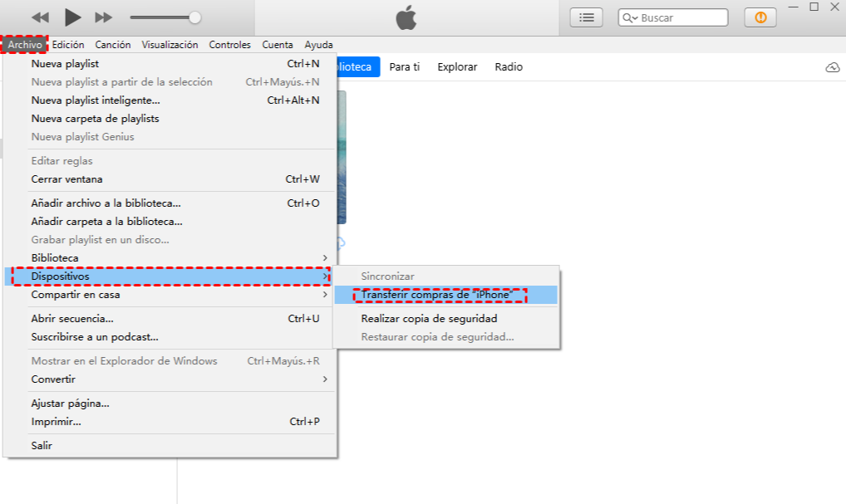Choose Suscribirse a un podcast...
The image size is (846, 504).
(170, 337)
